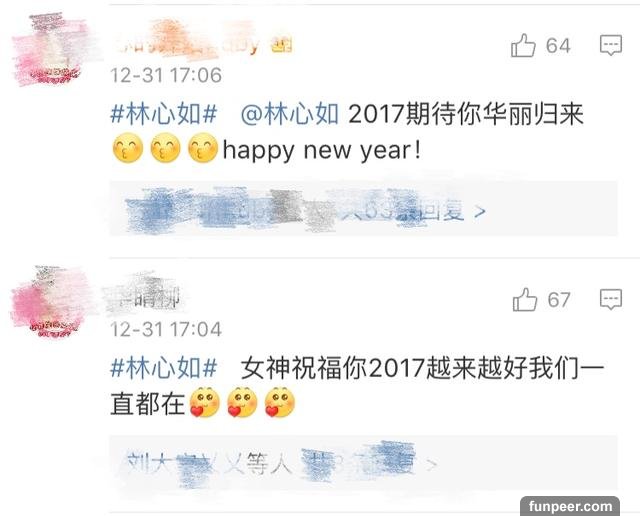Expand replies under the first comment
This screenshot has height=516, width=640.
(x=364, y=209)
